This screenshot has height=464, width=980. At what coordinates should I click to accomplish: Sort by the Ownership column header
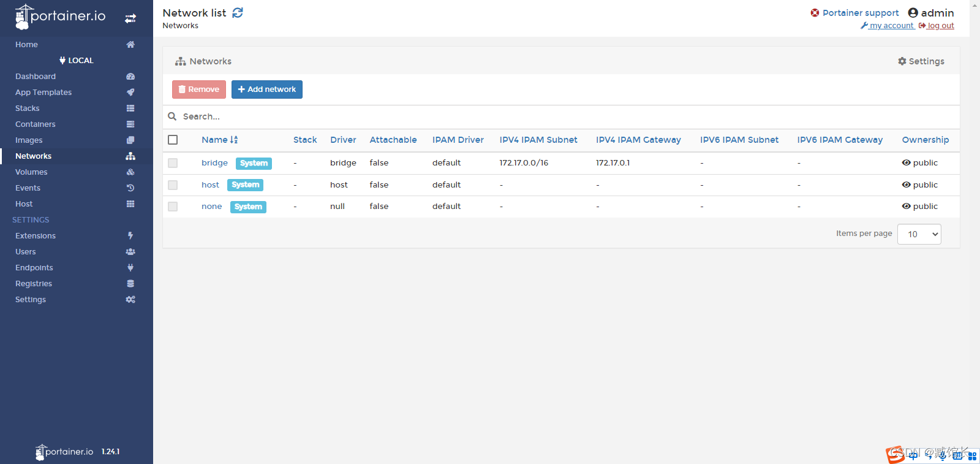tap(925, 140)
